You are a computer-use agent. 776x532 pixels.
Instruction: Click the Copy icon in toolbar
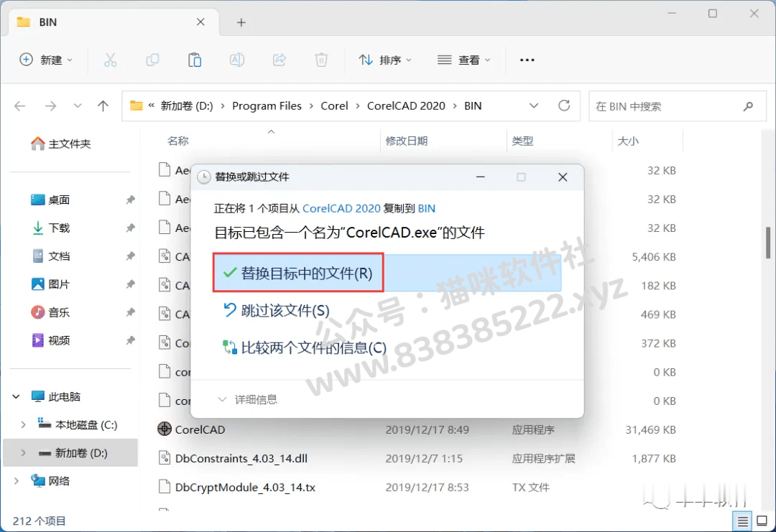(x=152, y=60)
